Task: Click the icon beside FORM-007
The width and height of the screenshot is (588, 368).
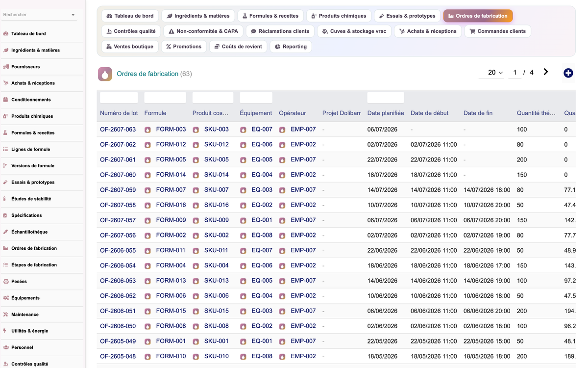Action: (147, 190)
